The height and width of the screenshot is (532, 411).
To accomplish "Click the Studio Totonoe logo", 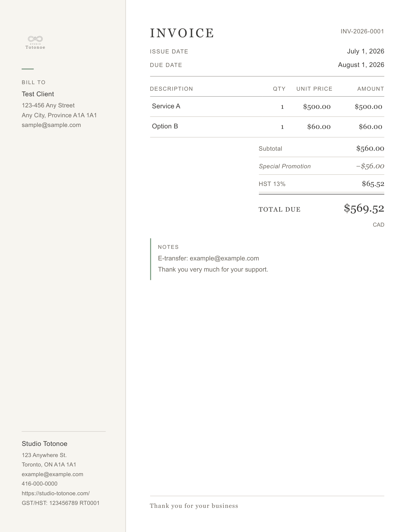I will click(x=35, y=42).
